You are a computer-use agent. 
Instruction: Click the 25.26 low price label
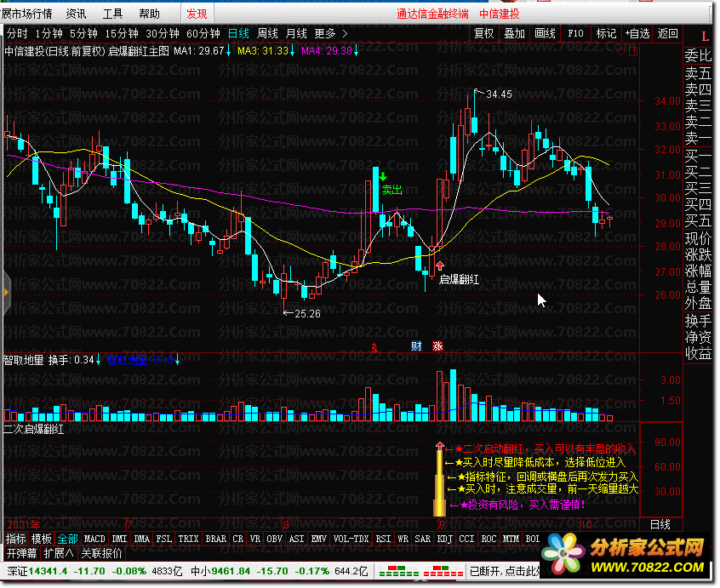(307, 314)
